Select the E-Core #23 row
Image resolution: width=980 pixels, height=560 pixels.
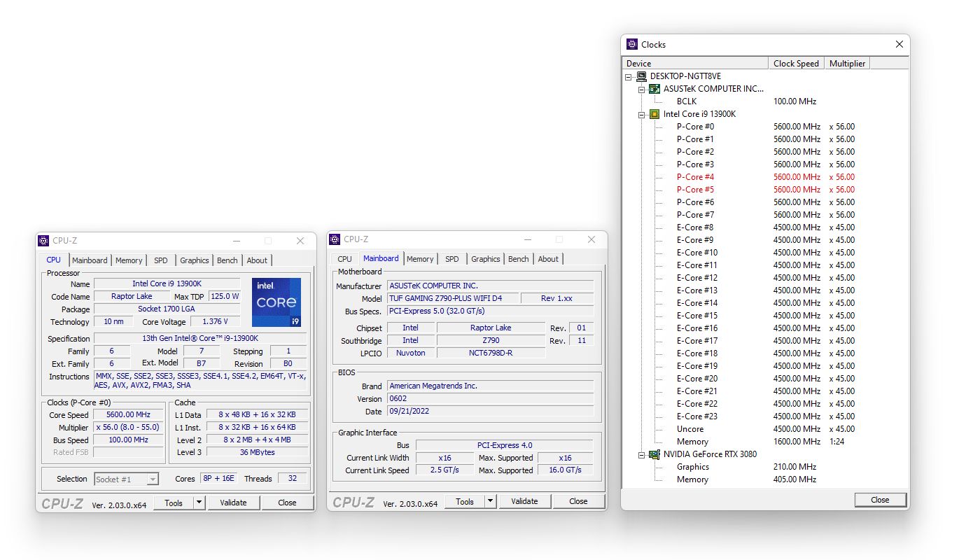tap(765, 416)
